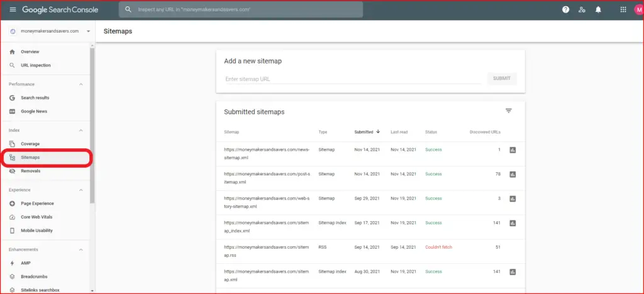Click discovered URLs value 51
This screenshot has width=644, height=294.
498,248
